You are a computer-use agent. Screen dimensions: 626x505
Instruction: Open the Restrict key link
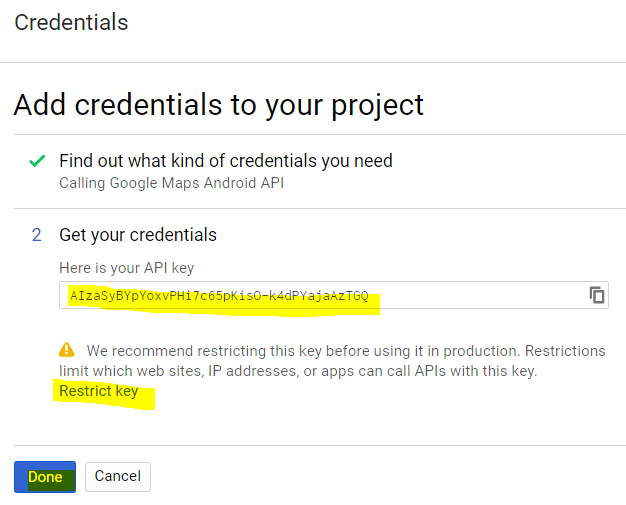pos(98,391)
